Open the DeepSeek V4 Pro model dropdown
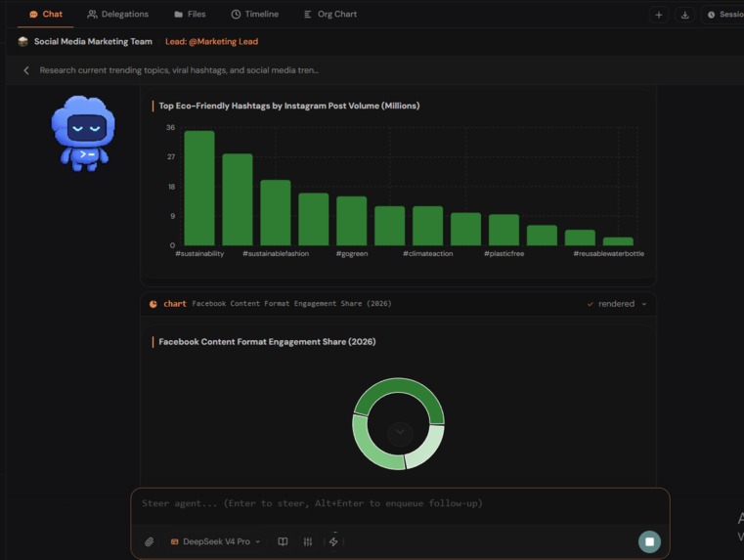This screenshot has width=744, height=560. click(215, 541)
